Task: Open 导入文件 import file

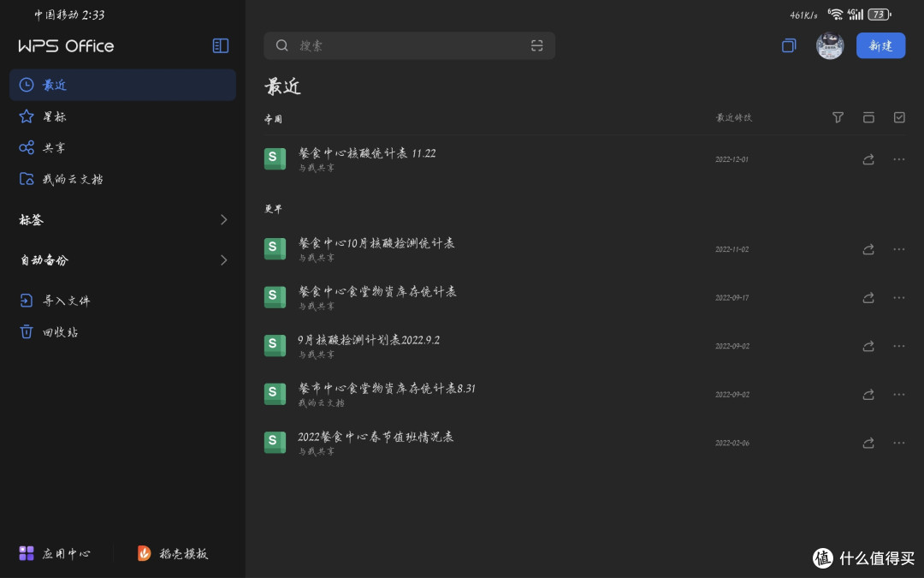Action: pyautogui.click(x=122, y=301)
